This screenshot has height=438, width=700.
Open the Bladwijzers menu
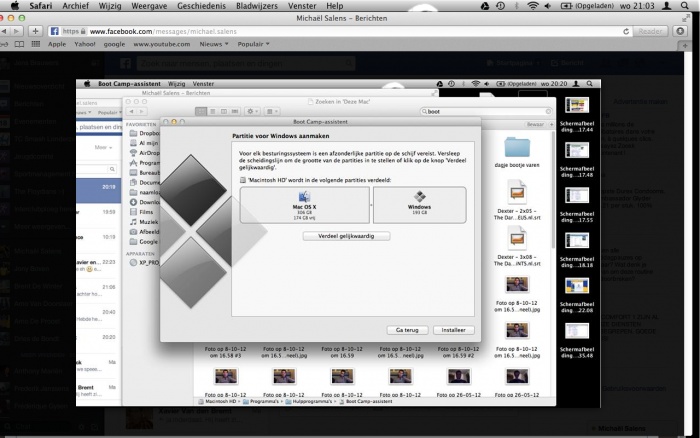coord(257,6)
